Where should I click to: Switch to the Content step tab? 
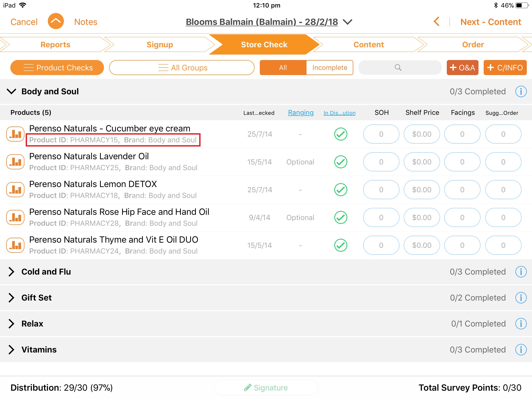tap(368, 44)
